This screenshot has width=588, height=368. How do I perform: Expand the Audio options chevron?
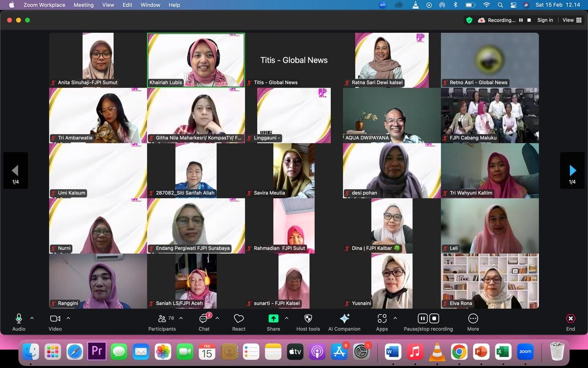[32, 318]
